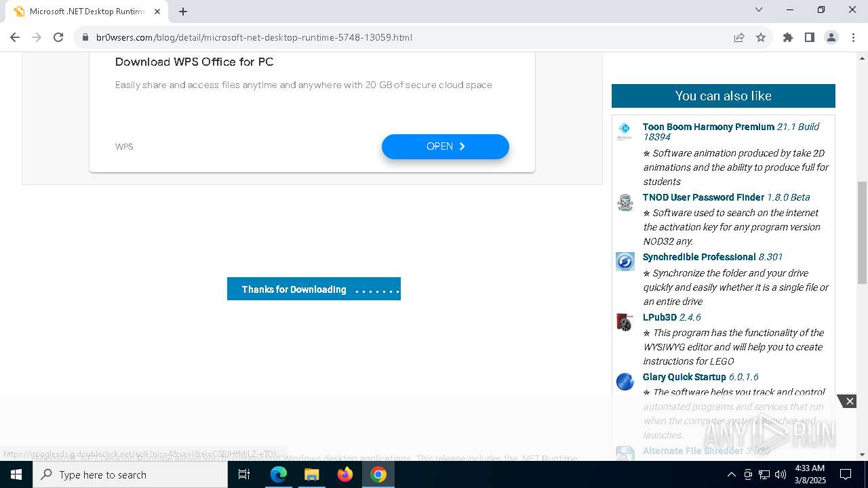Open Task View on the taskbar

coord(244,474)
